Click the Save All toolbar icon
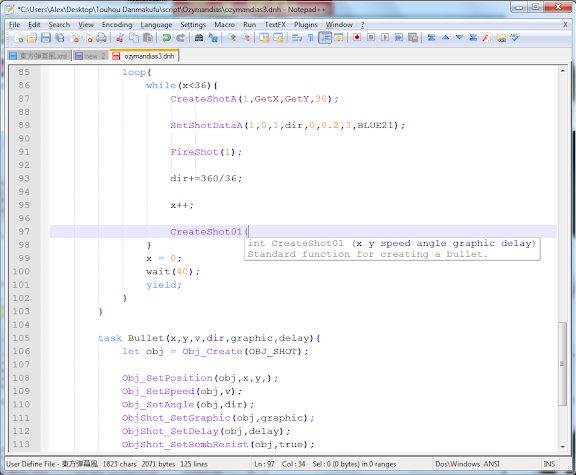Screen dimensions: 576x475 [60, 37]
